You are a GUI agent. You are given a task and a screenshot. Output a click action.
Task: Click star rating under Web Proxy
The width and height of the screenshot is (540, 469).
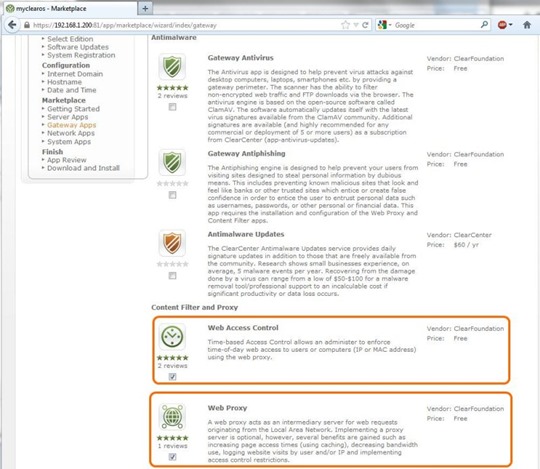[173, 438]
